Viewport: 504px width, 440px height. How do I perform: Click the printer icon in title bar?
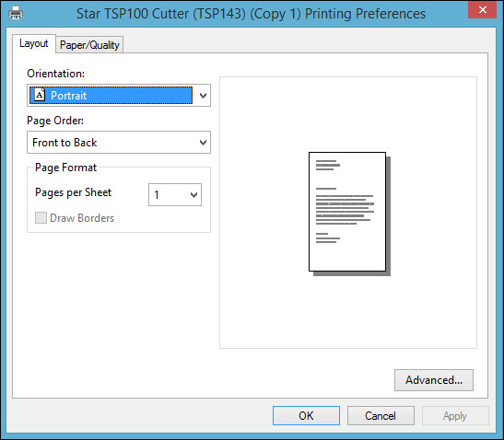click(16, 13)
